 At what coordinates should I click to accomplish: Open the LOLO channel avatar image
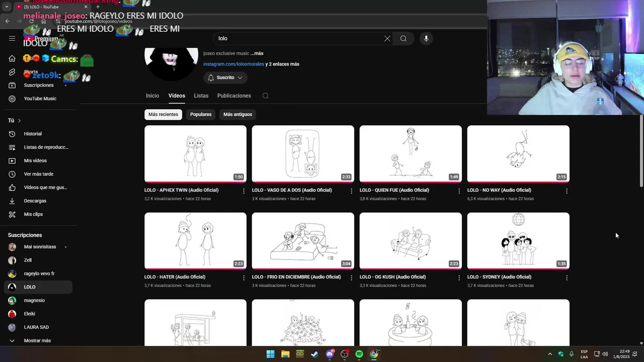pyautogui.click(x=171, y=64)
